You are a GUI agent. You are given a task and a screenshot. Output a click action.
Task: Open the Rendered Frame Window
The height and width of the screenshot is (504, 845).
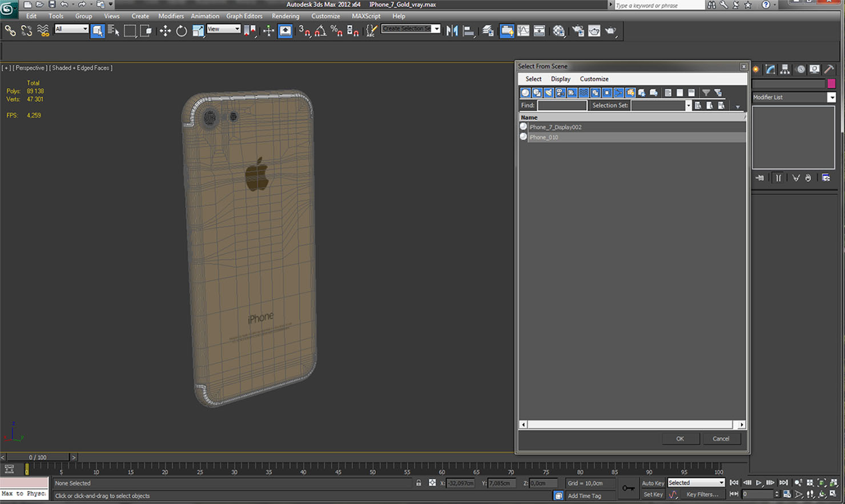tap(594, 31)
